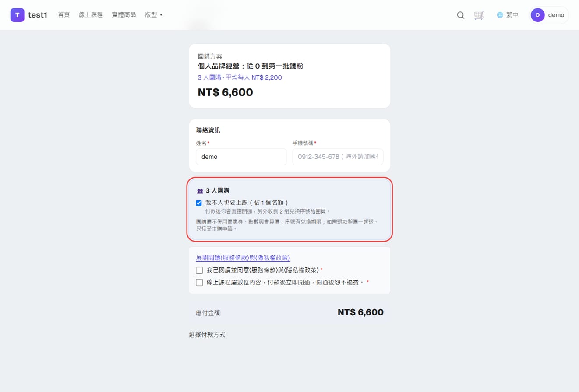
Task: Click the group-buy people icon
Action: coord(200,191)
